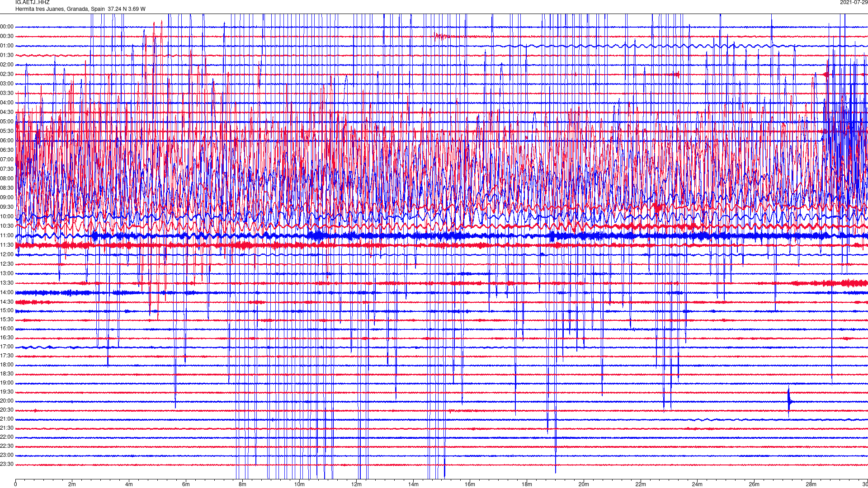Click the 05:30 row label
Viewport: 868px width, 488px height.
pyautogui.click(x=7, y=131)
